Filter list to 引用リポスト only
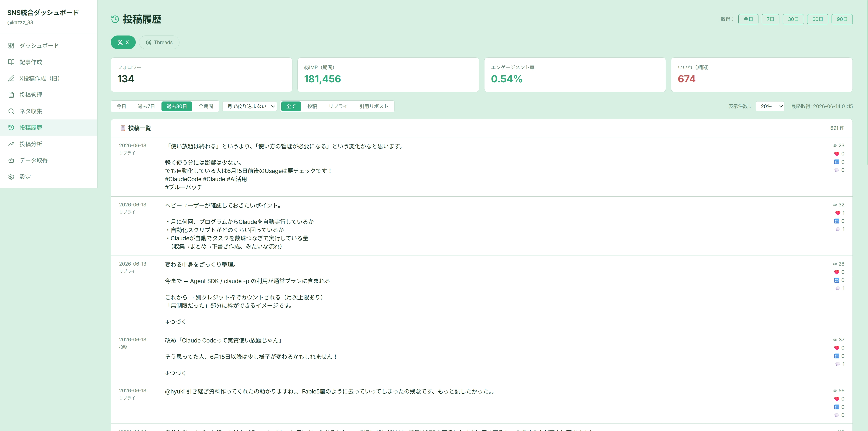This screenshot has height=431, width=868. click(373, 106)
